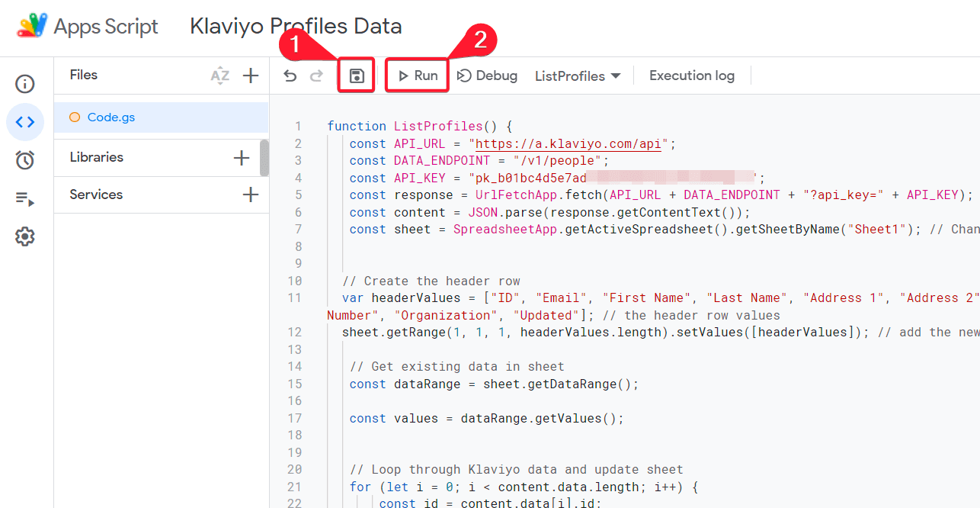Sort files alphabetically with AZ icon

(x=219, y=76)
